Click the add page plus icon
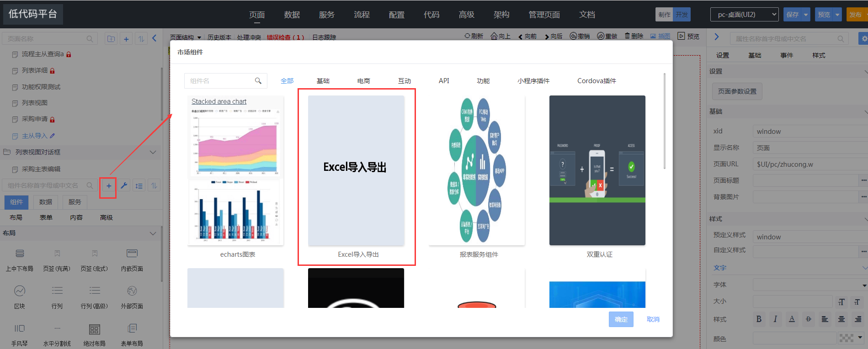This screenshot has width=868, height=349. 126,39
